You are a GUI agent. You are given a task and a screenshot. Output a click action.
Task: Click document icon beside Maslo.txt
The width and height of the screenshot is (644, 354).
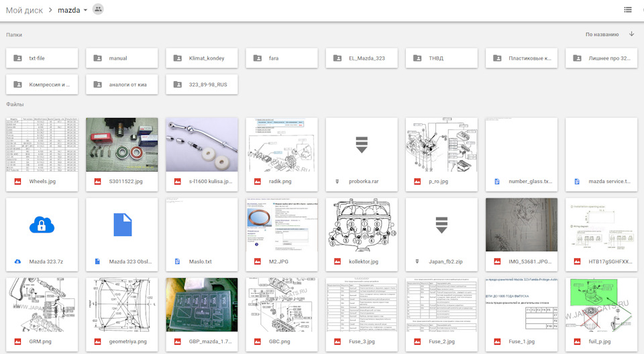click(177, 261)
